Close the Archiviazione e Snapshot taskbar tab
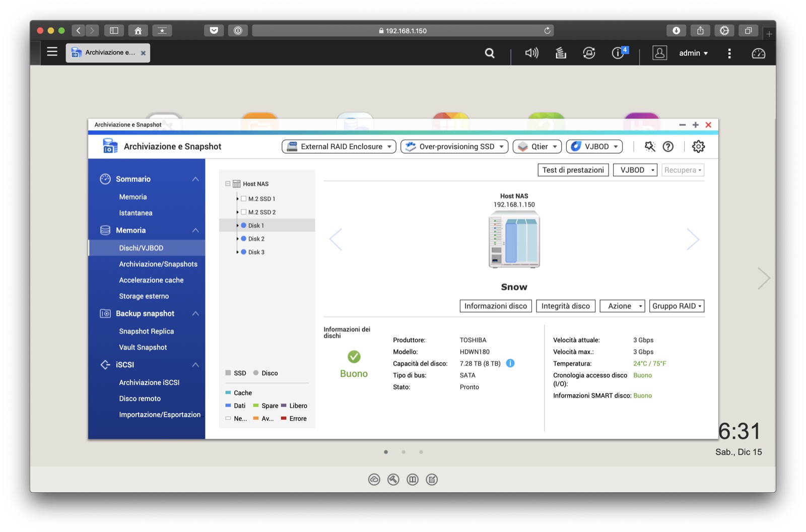Screen dimensions: 806x532 click(143, 53)
